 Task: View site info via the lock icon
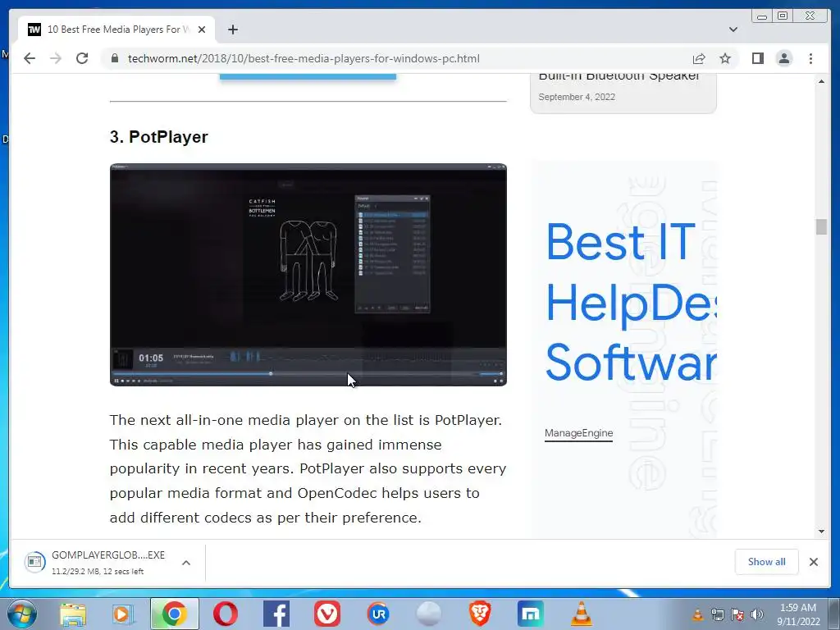click(115, 58)
